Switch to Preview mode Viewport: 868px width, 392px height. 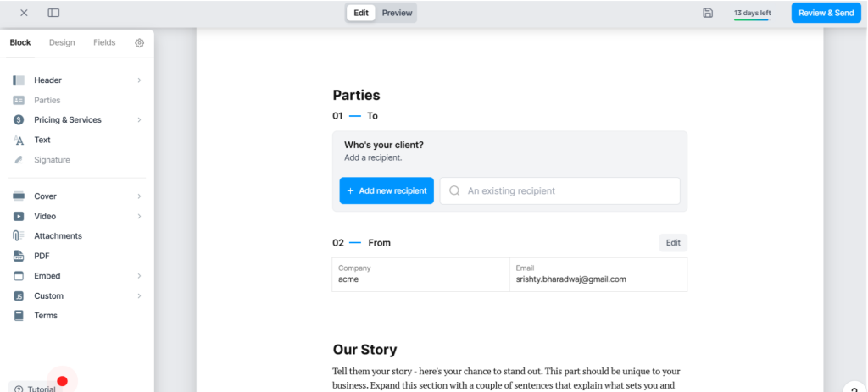click(x=397, y=13)
